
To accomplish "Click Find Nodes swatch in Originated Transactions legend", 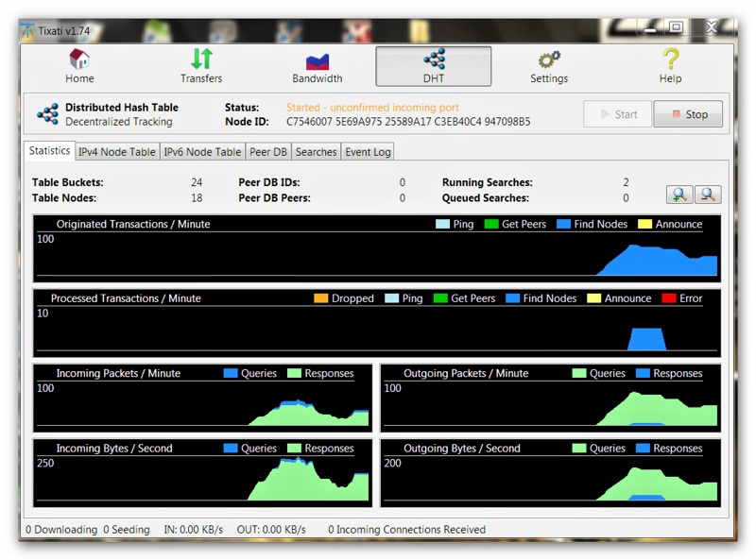I will pyautogui.click(x=563, y=224).
